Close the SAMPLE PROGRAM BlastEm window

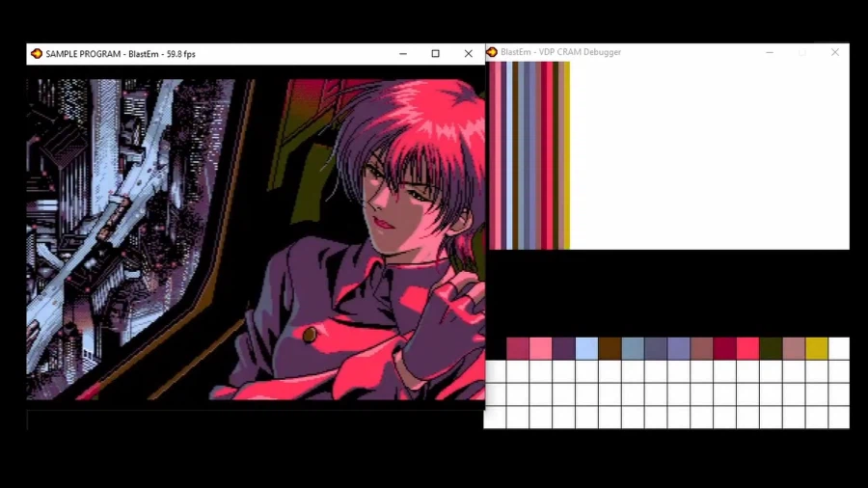(469, 54)
